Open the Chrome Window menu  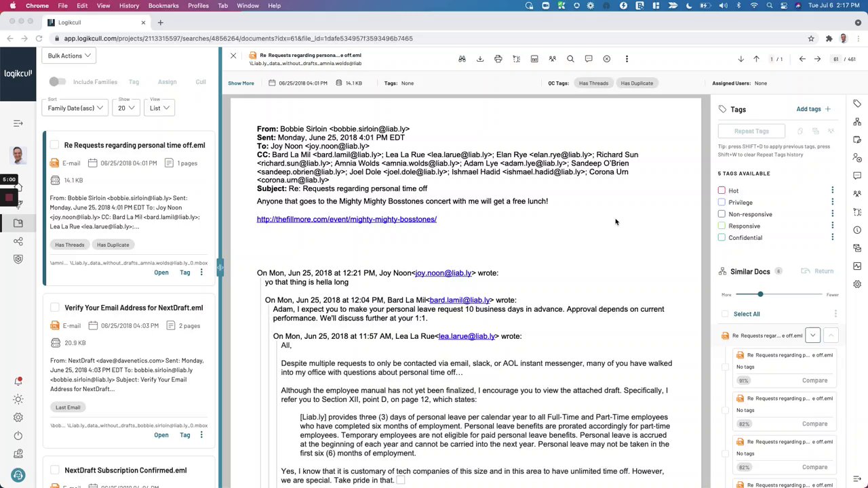pos(248,5)
